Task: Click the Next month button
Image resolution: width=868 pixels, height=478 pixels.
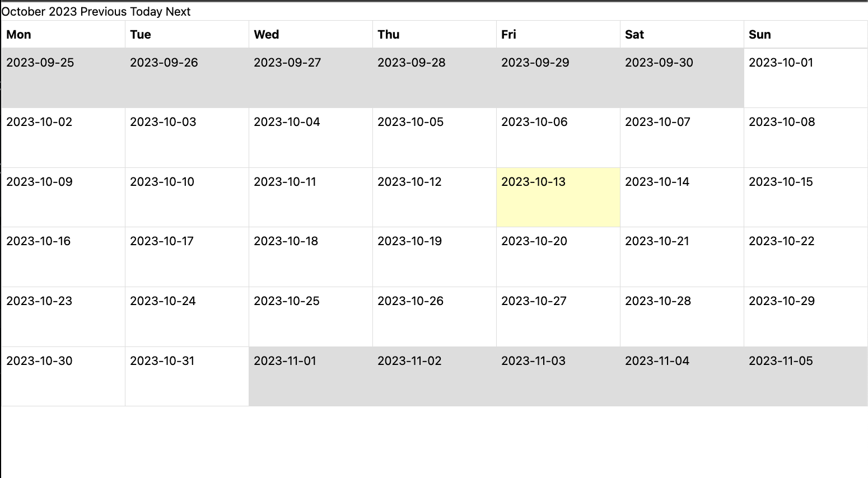Action: (178, 12)
